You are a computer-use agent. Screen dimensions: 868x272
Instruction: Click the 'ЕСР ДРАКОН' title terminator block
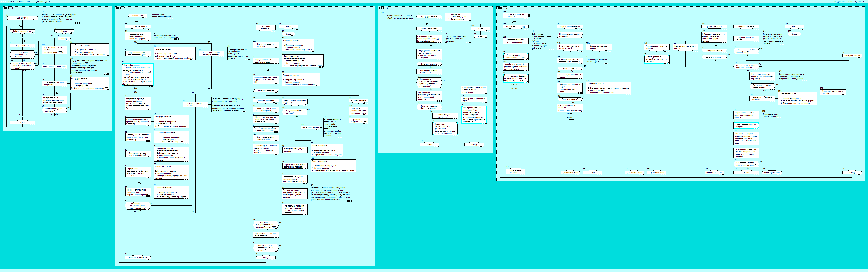[22, 18]
